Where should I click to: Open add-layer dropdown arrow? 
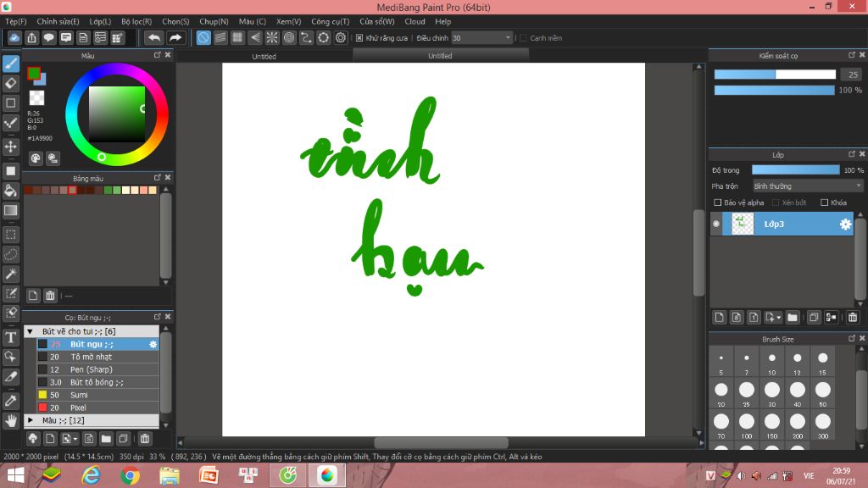[x=778, y=317]
